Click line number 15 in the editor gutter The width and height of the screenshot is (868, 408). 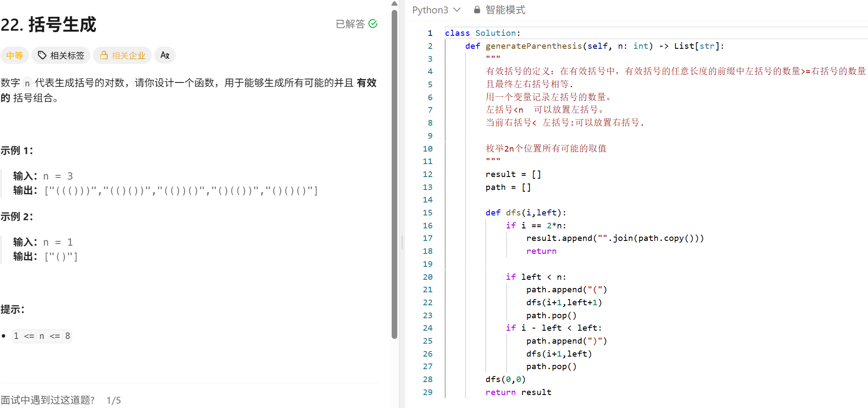pyautogui.click(x=428, y=213)
